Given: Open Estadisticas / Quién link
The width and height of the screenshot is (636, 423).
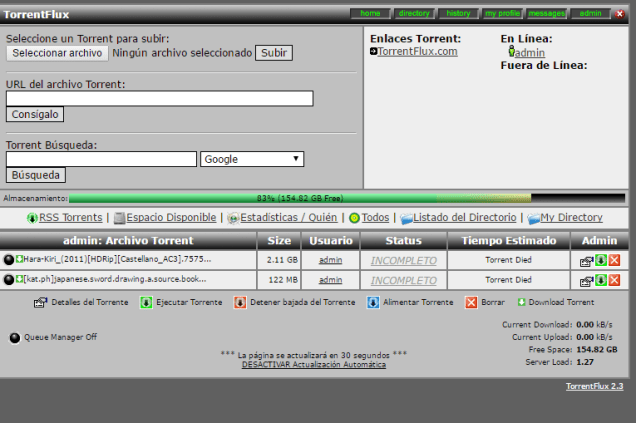Looking at the screenshot, I should (x=288, y=218).
